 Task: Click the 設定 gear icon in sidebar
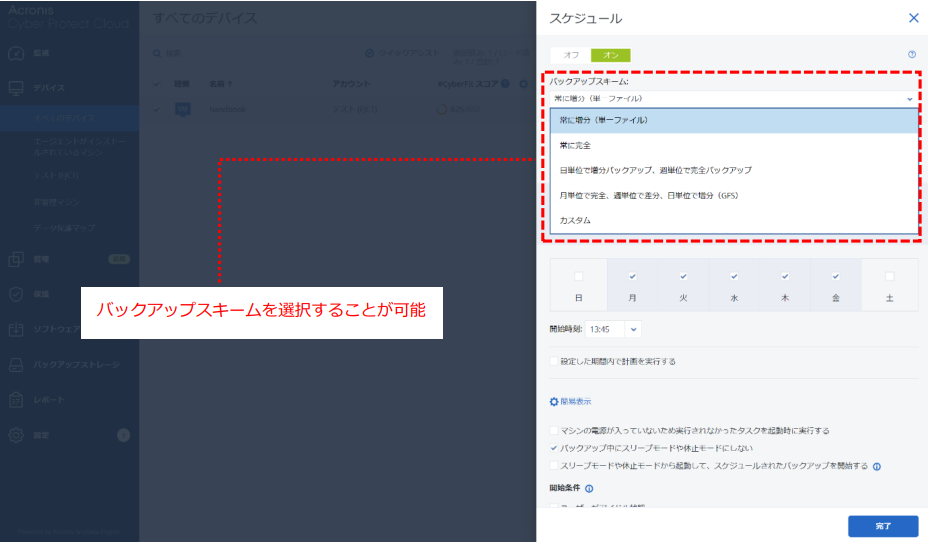[16, 435]
